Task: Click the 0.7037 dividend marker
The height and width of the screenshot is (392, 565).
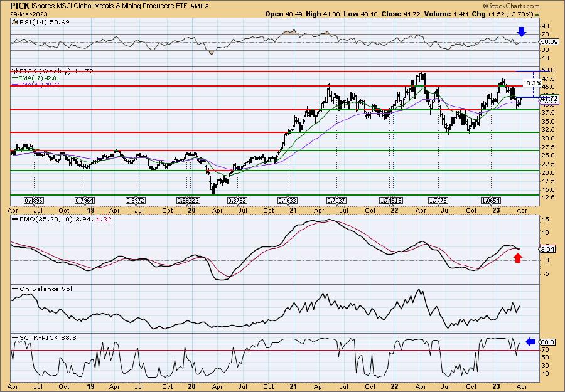Action: coord(336,200)
